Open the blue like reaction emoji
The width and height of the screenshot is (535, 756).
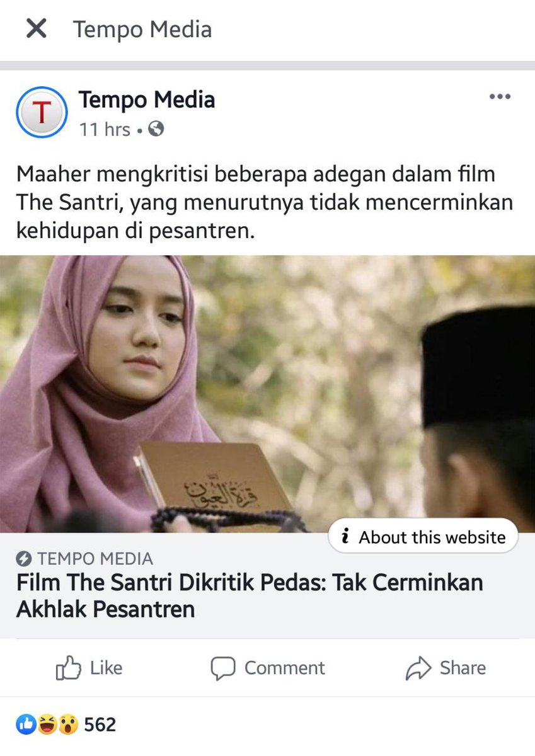(x=26, y=724)
